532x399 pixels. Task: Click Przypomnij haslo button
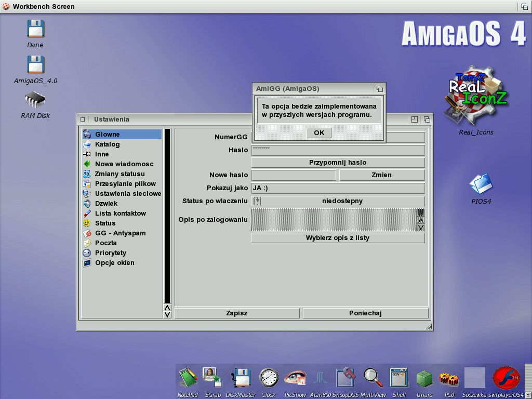click(338, 163)
